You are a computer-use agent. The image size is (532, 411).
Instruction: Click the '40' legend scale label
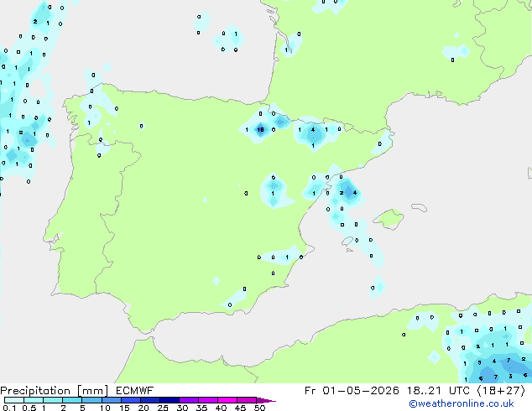[221, 408]
